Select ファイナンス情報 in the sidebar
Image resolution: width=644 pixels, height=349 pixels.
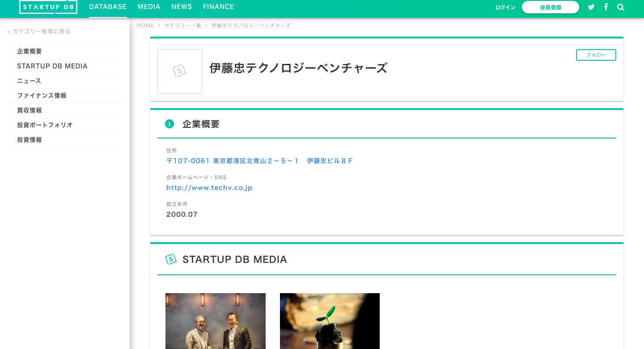[x=42, y=96]
